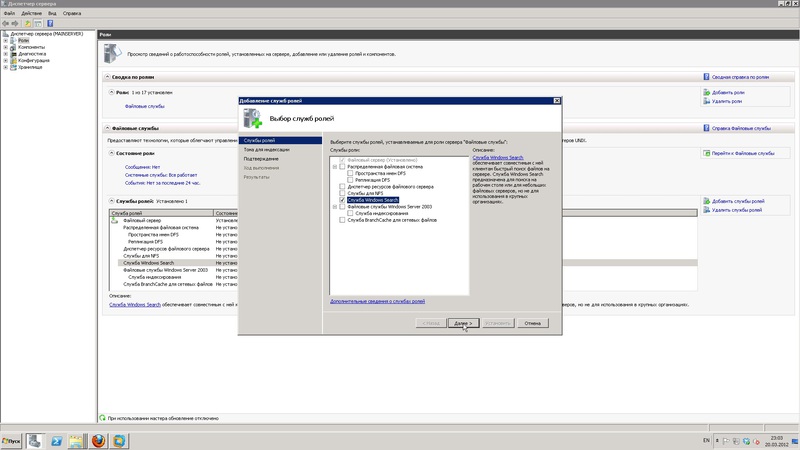Open the Вид menu
Viewport: 800px width, 450px height.
coord(52,13)
